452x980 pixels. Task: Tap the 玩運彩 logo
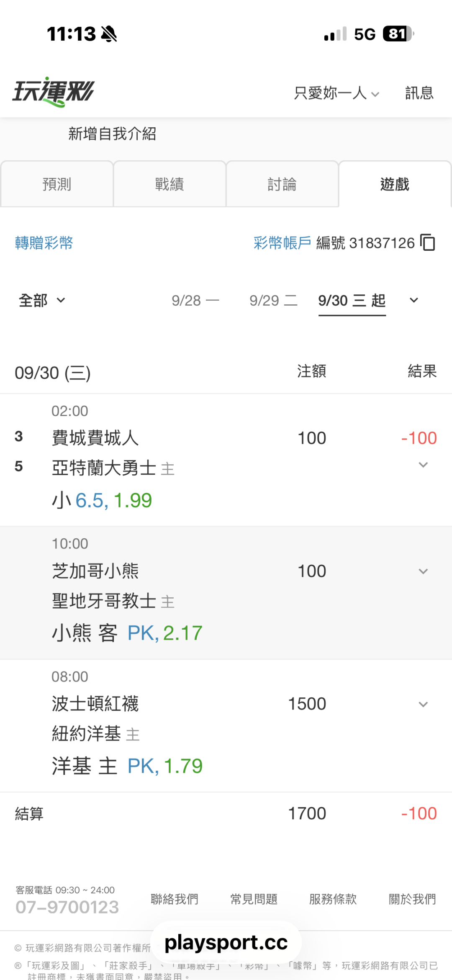tap(54, 92)
